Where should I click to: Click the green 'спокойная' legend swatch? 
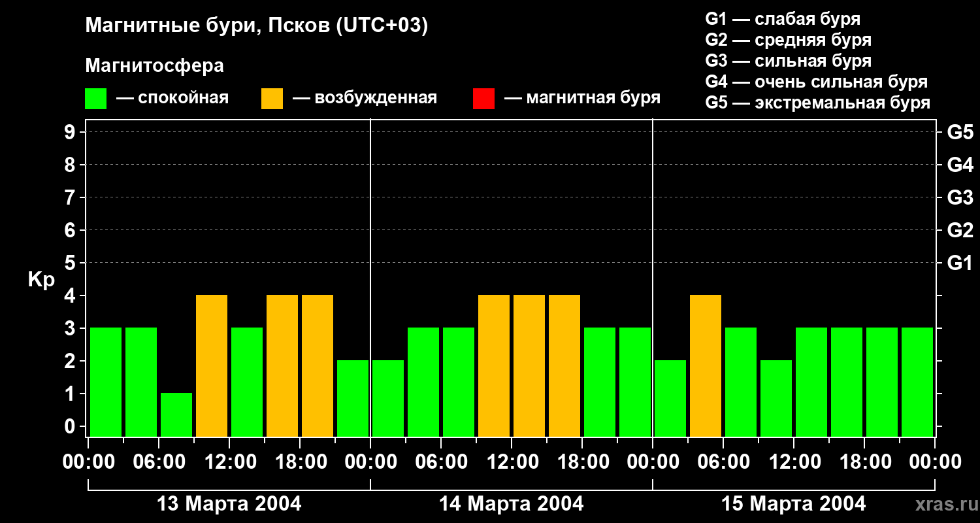(95, 99)
